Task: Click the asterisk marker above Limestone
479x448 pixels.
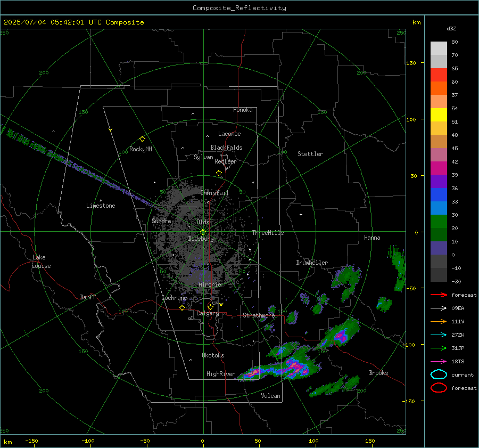Action: (x=101, y=201)
